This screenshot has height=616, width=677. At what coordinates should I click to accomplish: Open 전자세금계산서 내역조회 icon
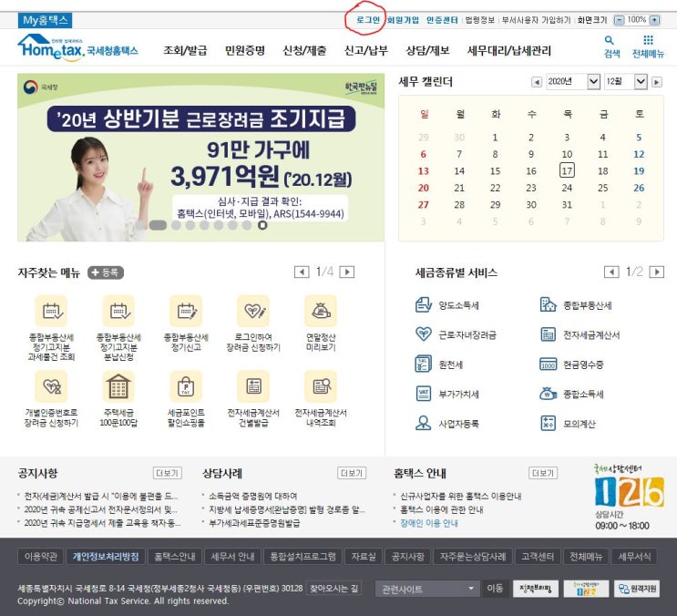[321, 386]
